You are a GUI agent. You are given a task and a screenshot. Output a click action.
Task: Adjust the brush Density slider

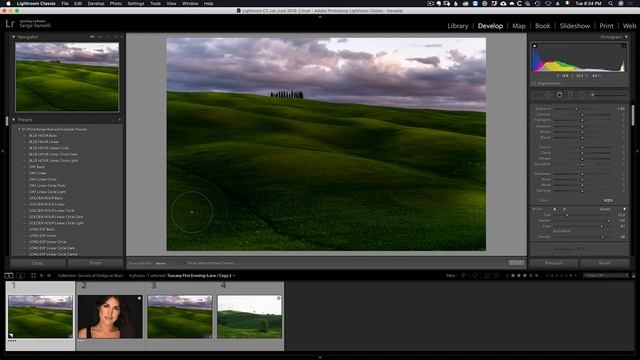[602, 237]
